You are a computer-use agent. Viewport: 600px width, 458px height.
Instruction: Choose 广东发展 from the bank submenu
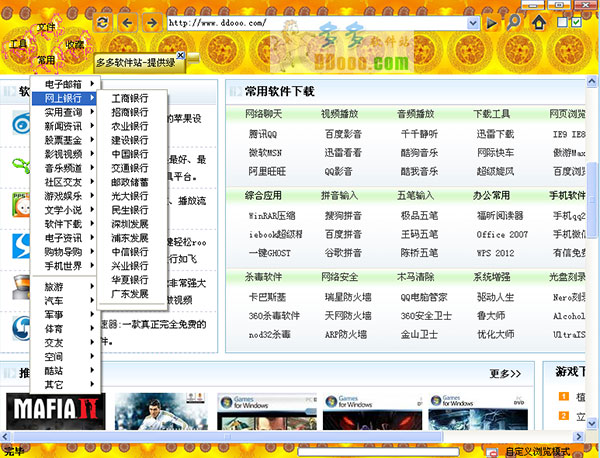[130, 294]
